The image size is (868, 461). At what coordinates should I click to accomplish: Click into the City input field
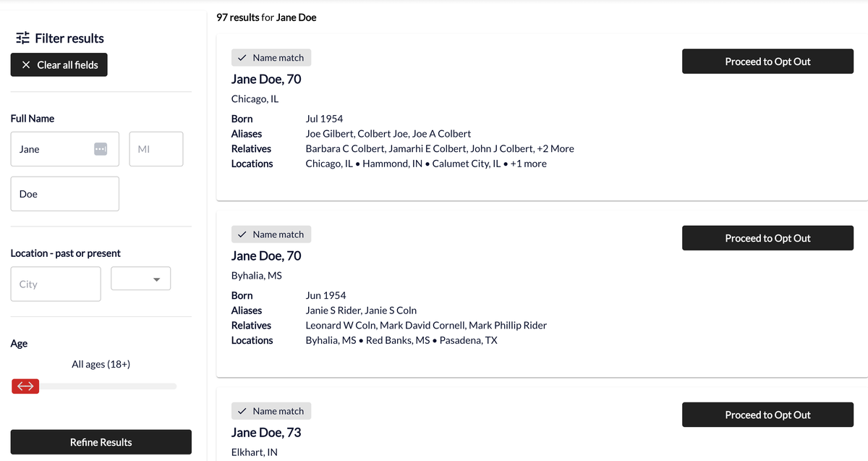click(x=56, y=284)
